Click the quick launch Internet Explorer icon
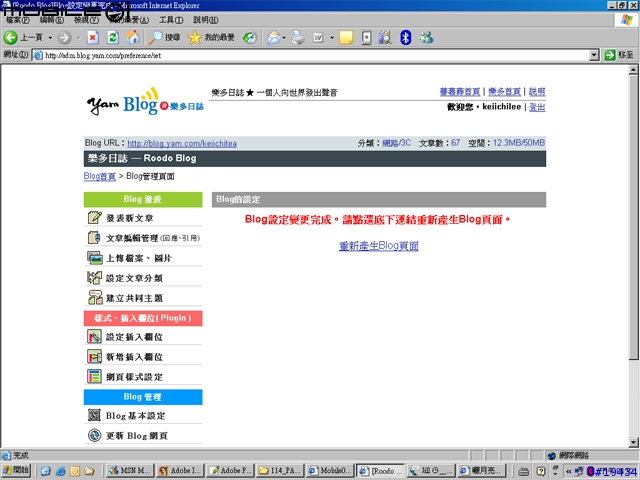 pos(60,471)
